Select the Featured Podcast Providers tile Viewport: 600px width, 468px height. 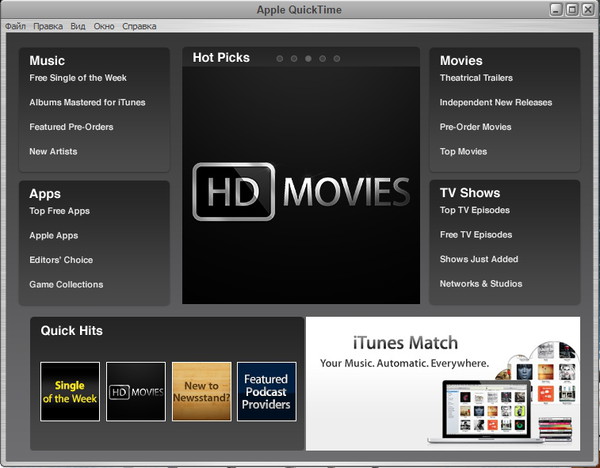(x=266, y=391)
